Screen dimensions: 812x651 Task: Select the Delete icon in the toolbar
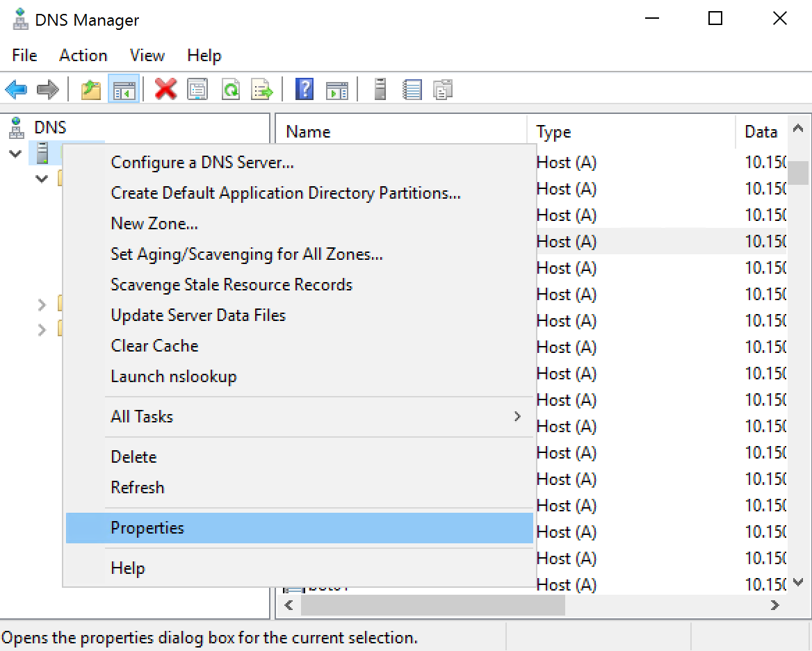coord(165,89)
